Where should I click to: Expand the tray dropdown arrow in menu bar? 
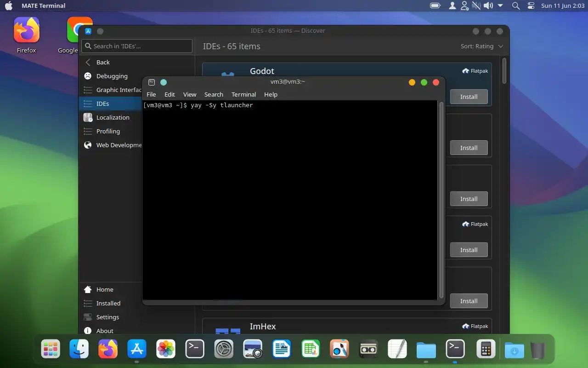501,6
